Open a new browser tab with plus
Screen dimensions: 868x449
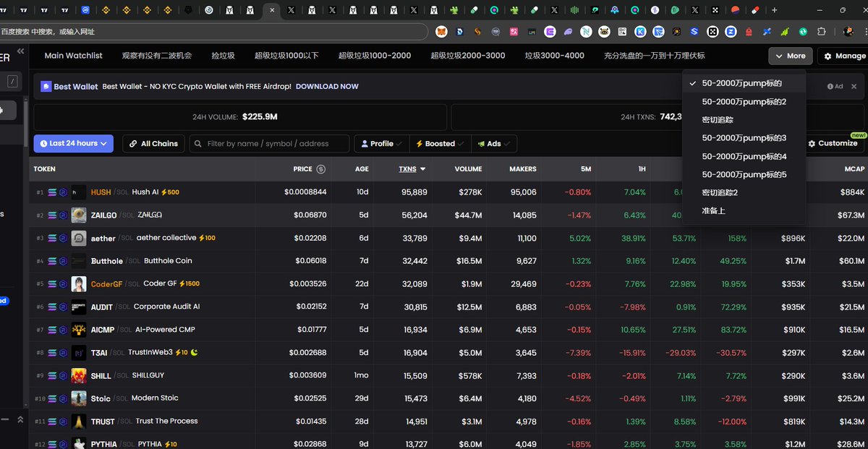point(775,10)
